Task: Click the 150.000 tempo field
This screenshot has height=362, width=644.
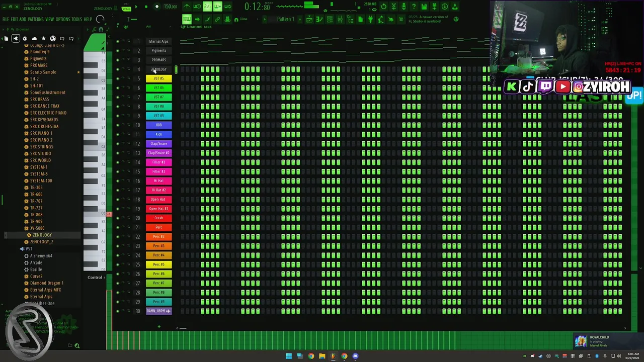Action: click(170, 7)
